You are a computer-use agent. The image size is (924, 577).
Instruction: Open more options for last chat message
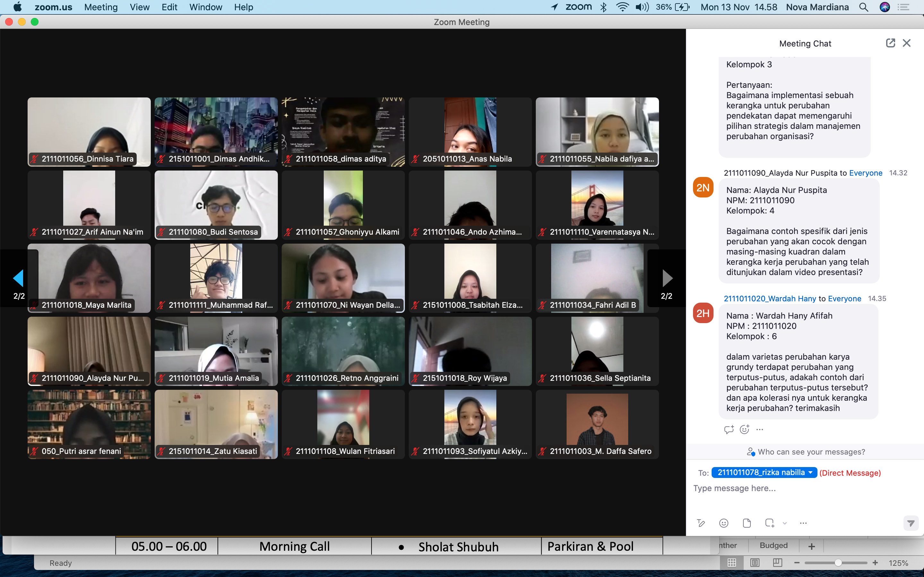[760, 429]
